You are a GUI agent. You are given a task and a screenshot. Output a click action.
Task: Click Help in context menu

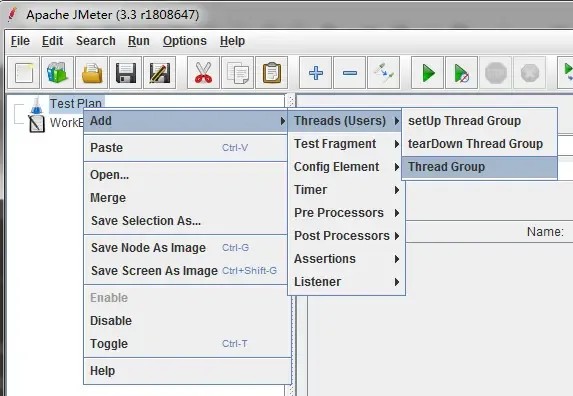click(x=186, y=371)
